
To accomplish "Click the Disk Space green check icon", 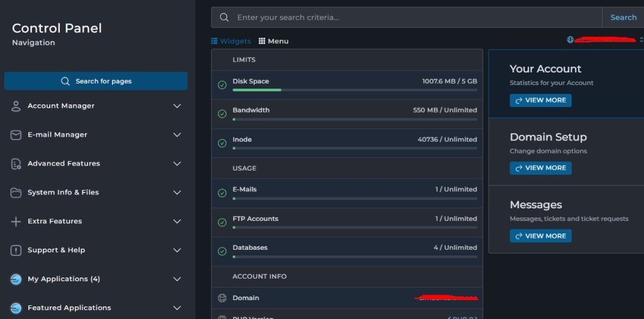I will click(222, 85).
